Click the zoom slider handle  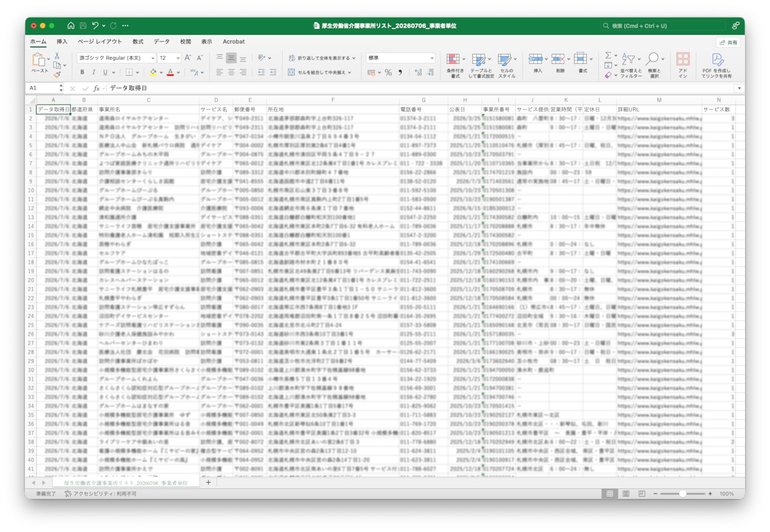[682, 494]
